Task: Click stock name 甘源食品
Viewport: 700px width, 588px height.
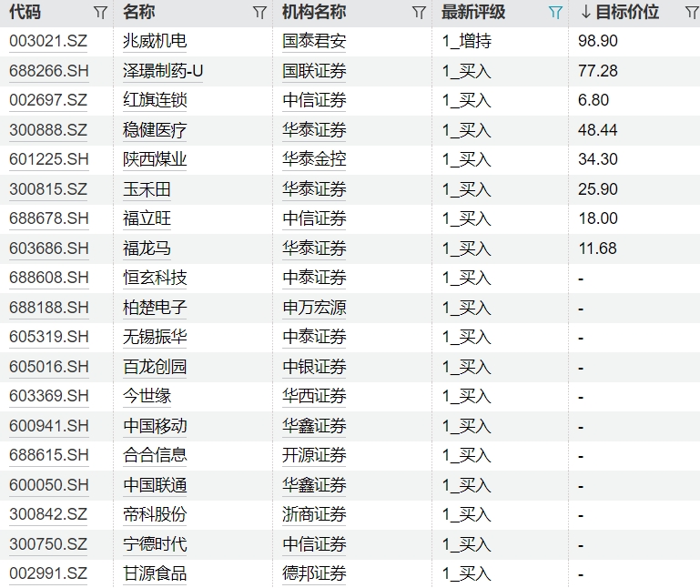Action: click(x=155, y=573)
